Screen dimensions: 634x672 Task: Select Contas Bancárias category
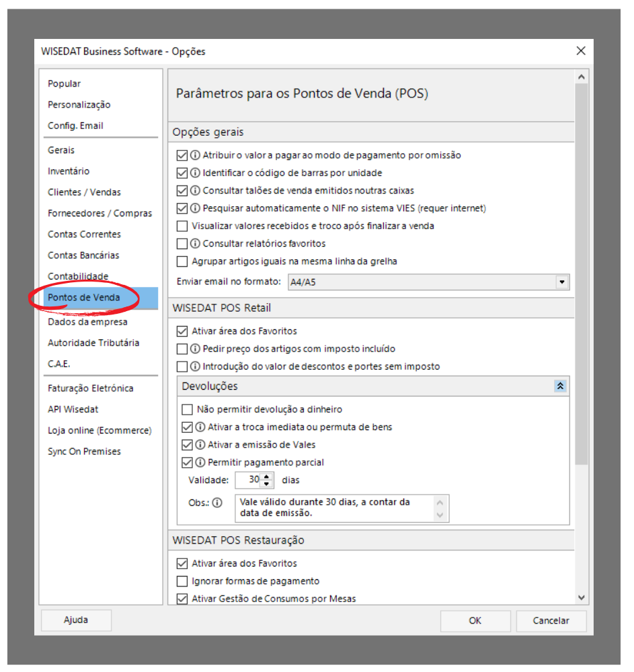click(83, 255)
